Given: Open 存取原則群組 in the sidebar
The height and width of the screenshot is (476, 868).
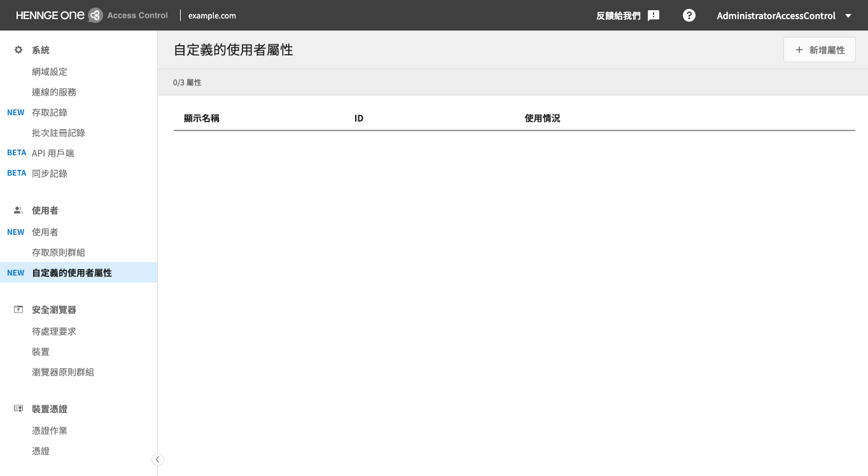Looking at the screenshot, I should coord(59,253).
